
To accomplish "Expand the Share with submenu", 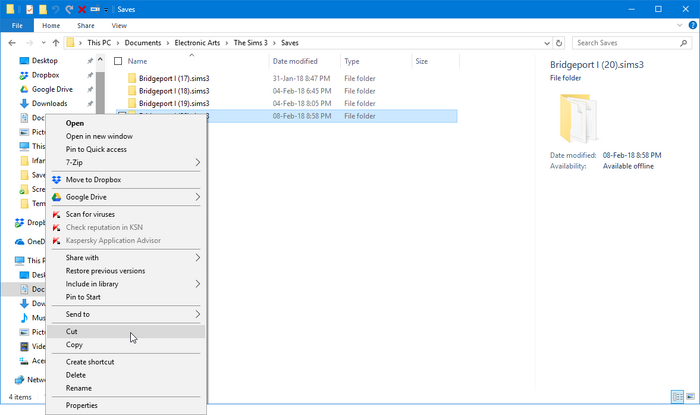I will click(x=126, y=257).
